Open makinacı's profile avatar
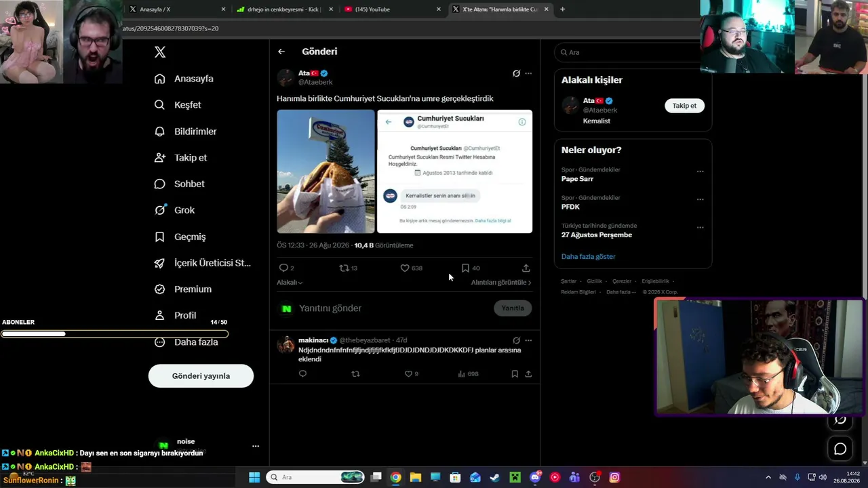 coord(285,344)
